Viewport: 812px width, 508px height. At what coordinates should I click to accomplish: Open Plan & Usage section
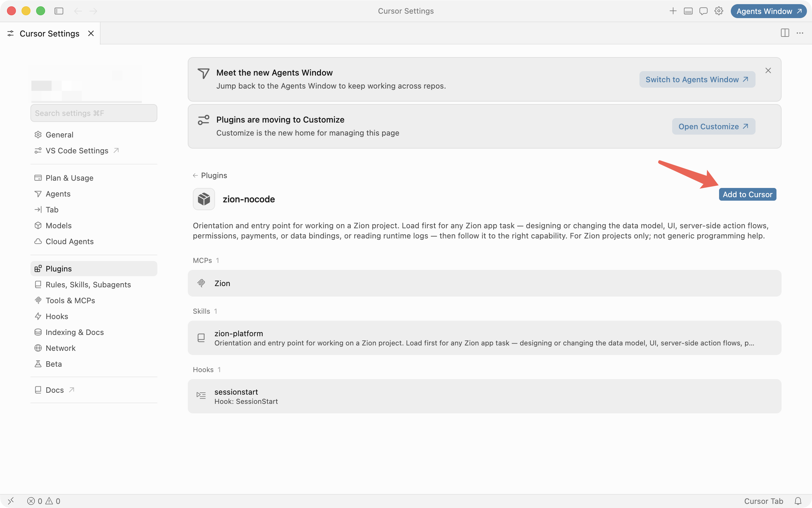(x=94, y=178)
